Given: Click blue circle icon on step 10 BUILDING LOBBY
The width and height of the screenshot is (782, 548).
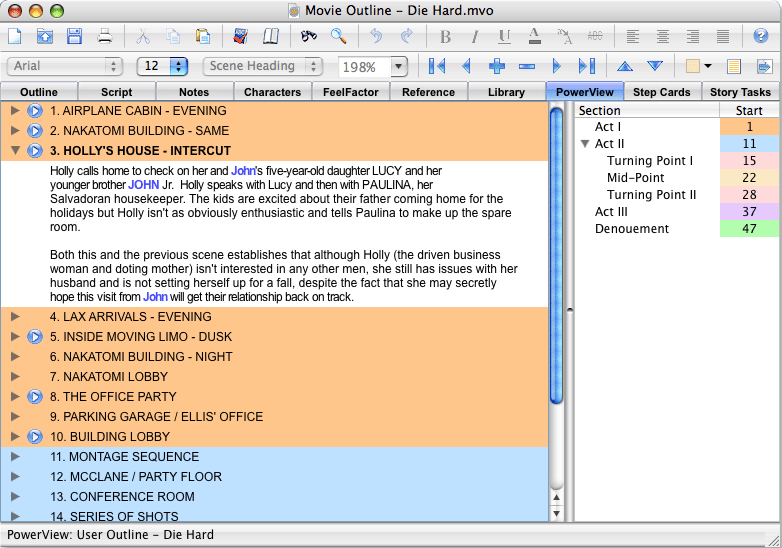Looking at the screenshot, I should tap(34, 437).
